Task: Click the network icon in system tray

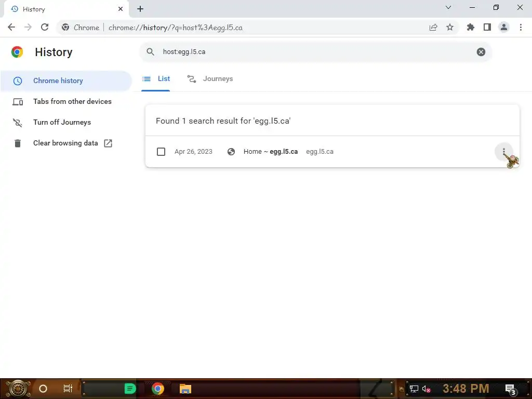Action: [x=414, y=389]
